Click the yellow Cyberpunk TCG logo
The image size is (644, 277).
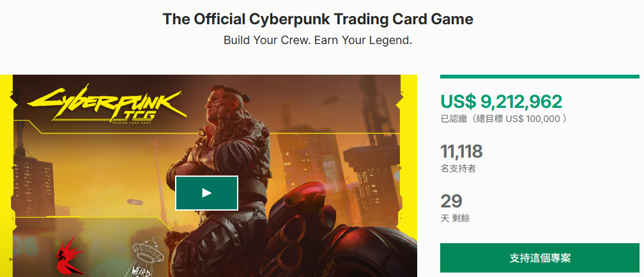[106, 105]
